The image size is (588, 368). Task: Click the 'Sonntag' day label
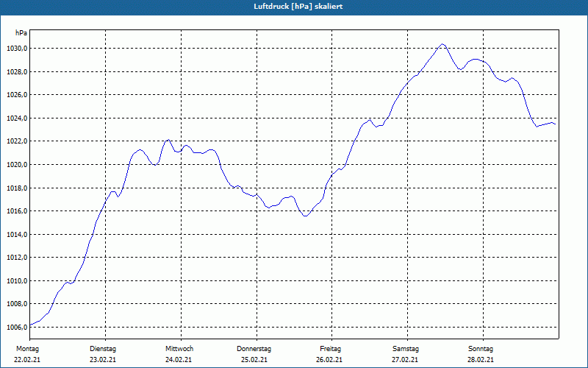click(x=481, y=349)
